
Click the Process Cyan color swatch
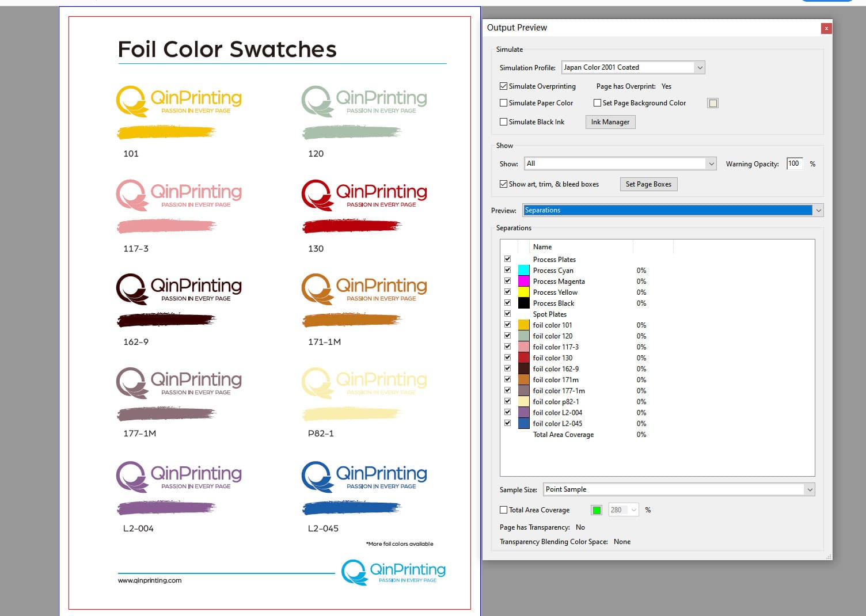coord(524,270)
